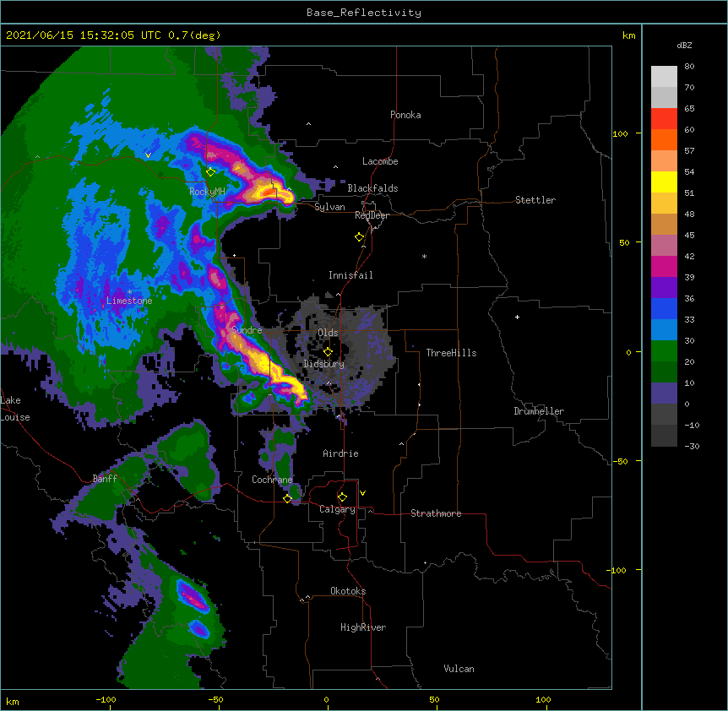728x711 pixels.
Task: Click the 42 dBZ magenta color swatch
Action: tap(664, 267)
